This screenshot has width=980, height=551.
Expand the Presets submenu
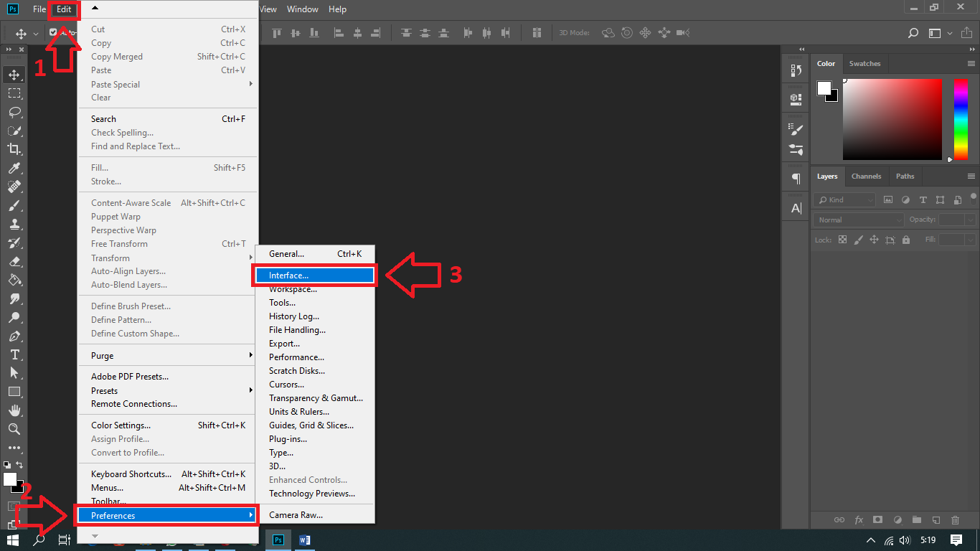pos(168,391)
